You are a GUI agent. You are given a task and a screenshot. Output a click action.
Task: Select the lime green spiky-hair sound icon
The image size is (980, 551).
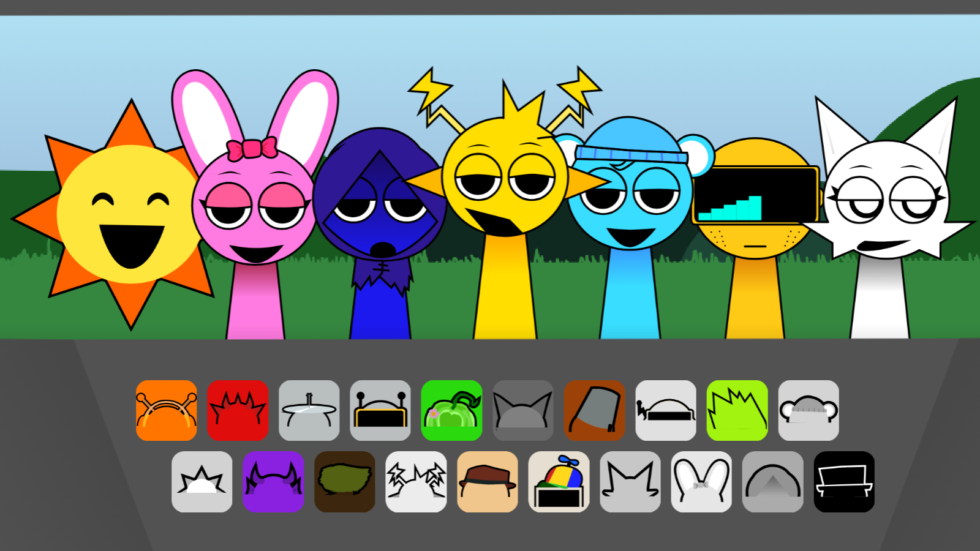point(737,410)
